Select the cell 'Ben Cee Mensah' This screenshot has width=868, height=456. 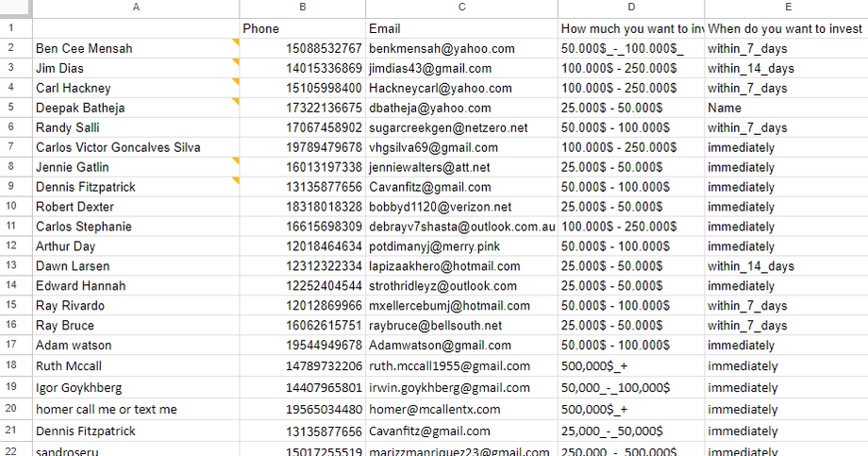pos(136,48)
